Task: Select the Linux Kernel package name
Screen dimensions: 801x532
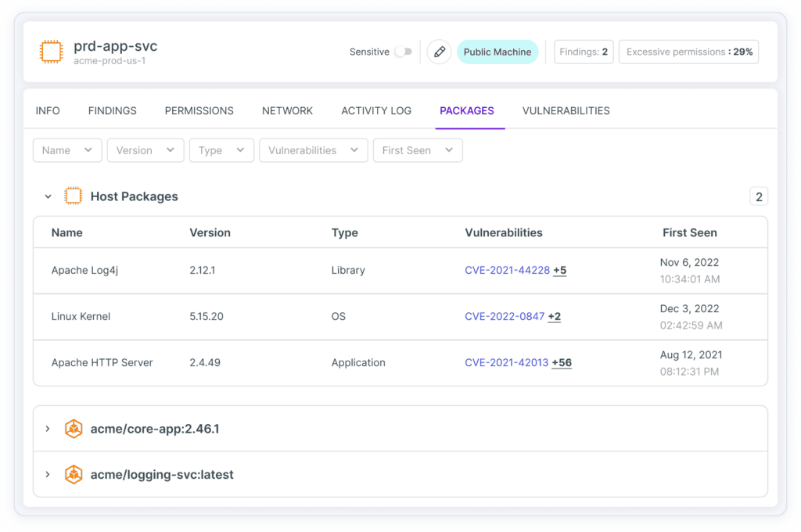Action: point(81,316)
